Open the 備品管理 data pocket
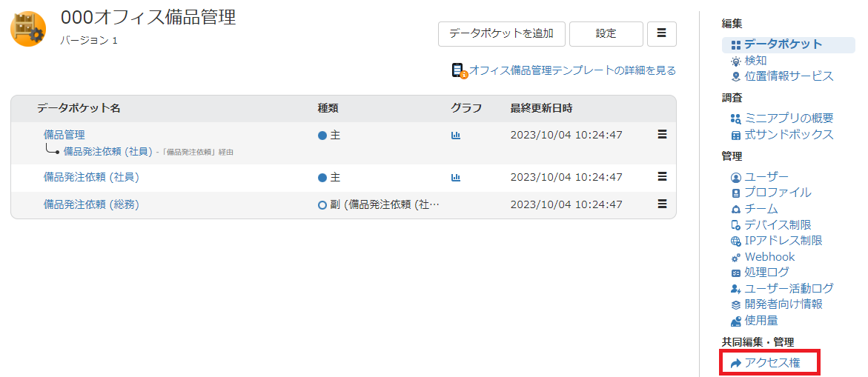 (64, 134)
